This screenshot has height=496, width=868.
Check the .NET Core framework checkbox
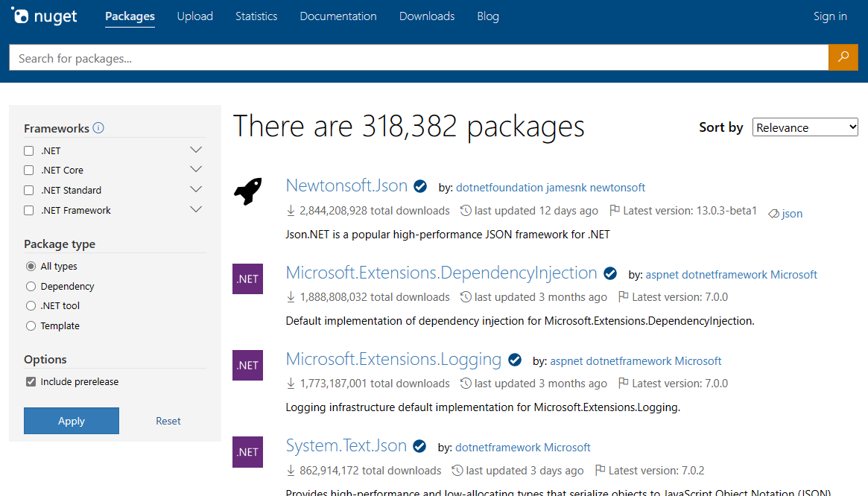pyautogui.click(x=29, y=170)
